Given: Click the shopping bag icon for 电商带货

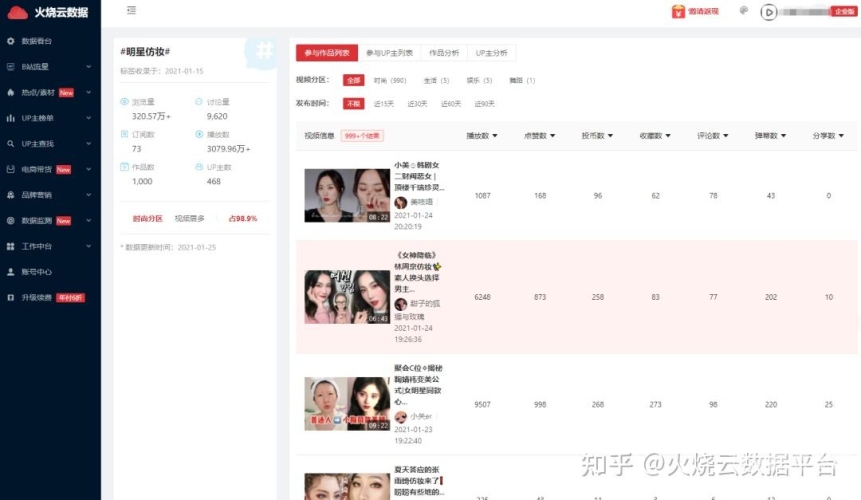Looking at the screenshot, I should [x=10, y=169].
